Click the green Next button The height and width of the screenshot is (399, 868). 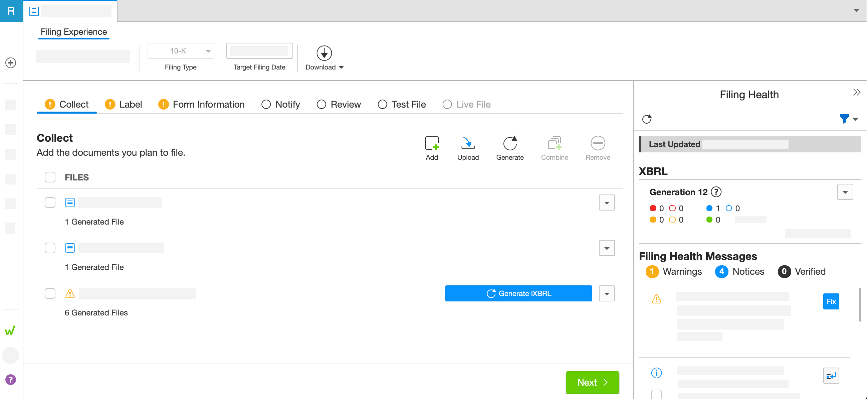pos(592,382)
